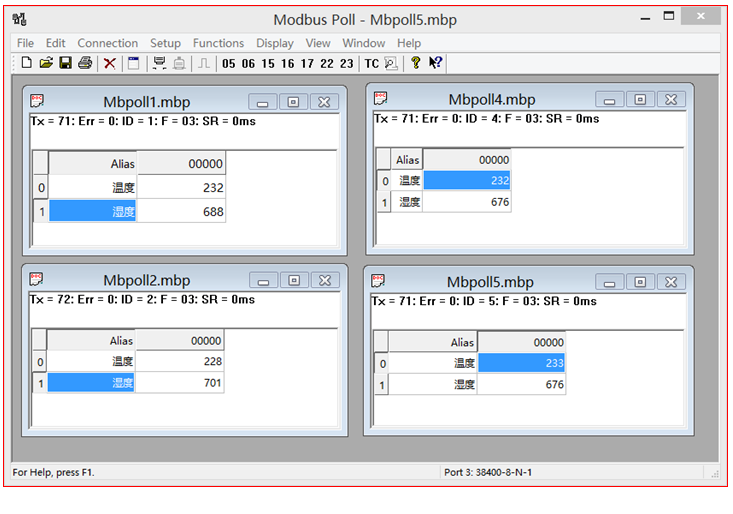Open the File menu
Viewport: 733px width, 514px height.
25,43
